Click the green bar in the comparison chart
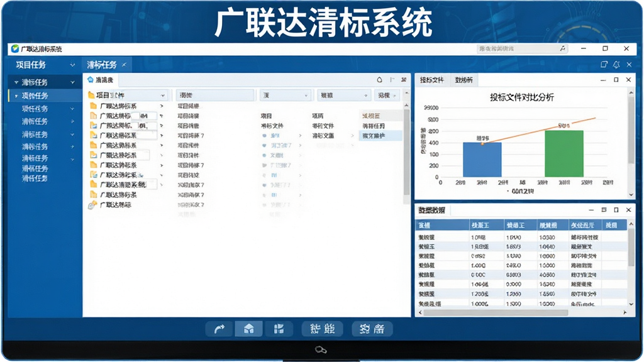The width and height of the screenshot is (644, 362). [x=564, y=154]
